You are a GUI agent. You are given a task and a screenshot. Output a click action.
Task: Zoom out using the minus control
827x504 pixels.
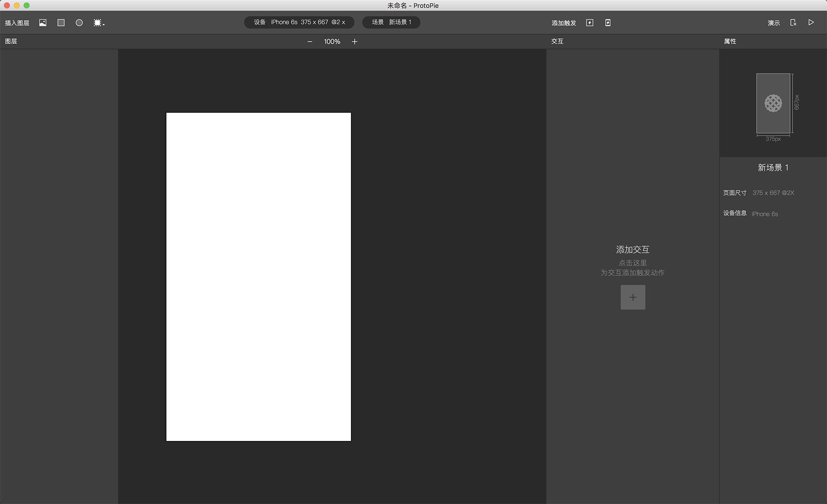(x=310, y=41)
